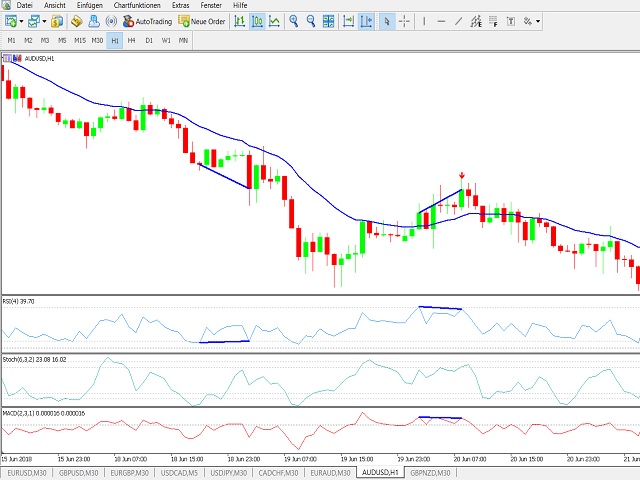The height and width of the screenshot is (480, 640).
Task: Open the Neue Order dialog
Action: (x=202, y=21)
